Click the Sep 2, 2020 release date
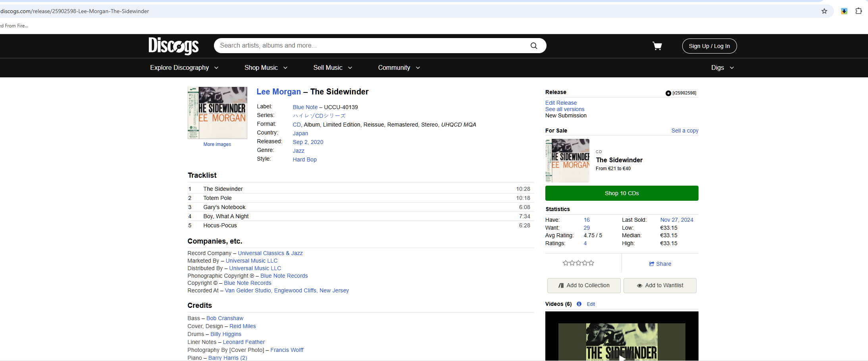 (x=308, y=142)
